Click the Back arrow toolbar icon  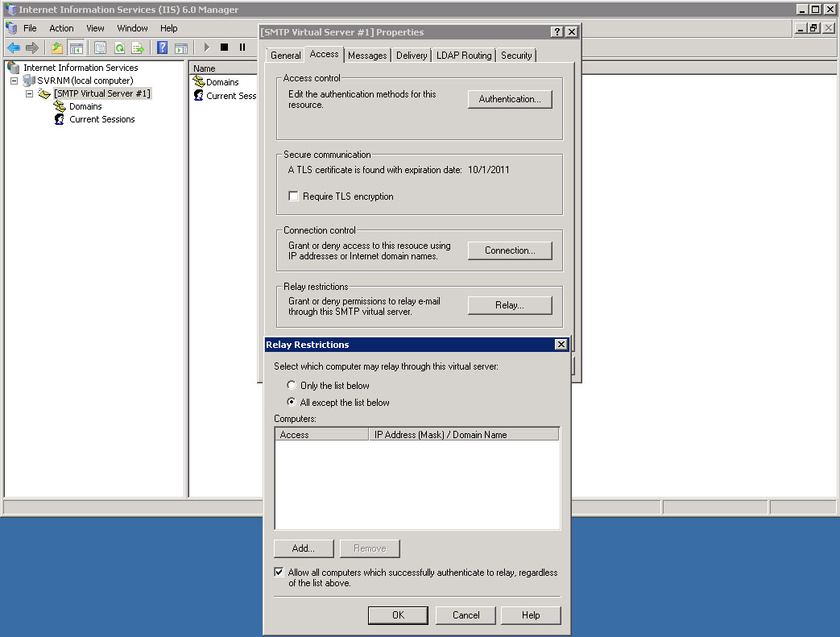pyautogui.click(x=14, y=48)
